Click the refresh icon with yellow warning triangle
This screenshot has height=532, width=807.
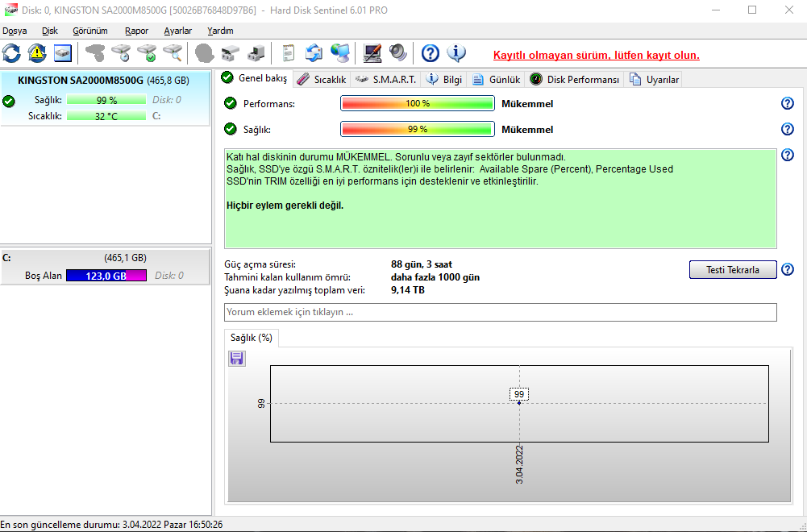coord(37,53)
